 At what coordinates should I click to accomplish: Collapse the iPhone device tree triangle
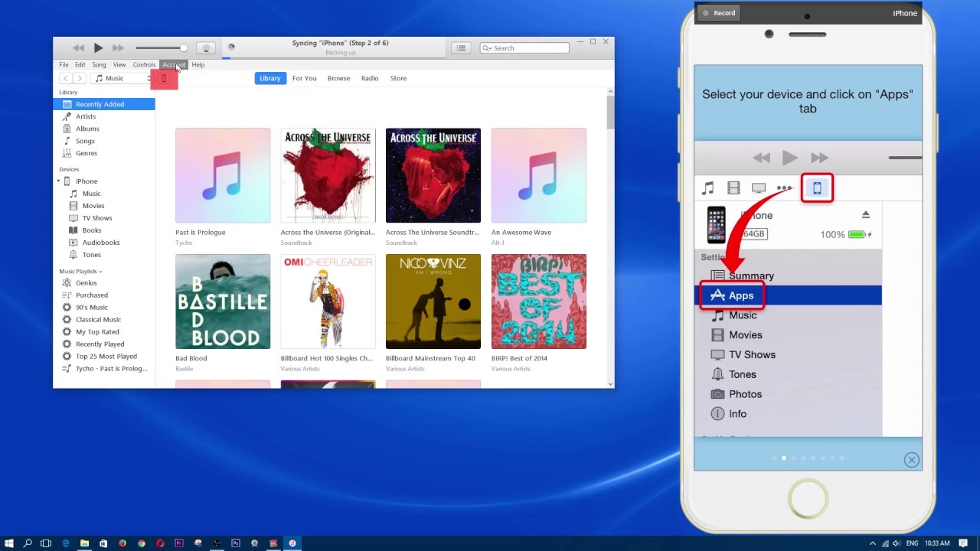tap(58, 181)
